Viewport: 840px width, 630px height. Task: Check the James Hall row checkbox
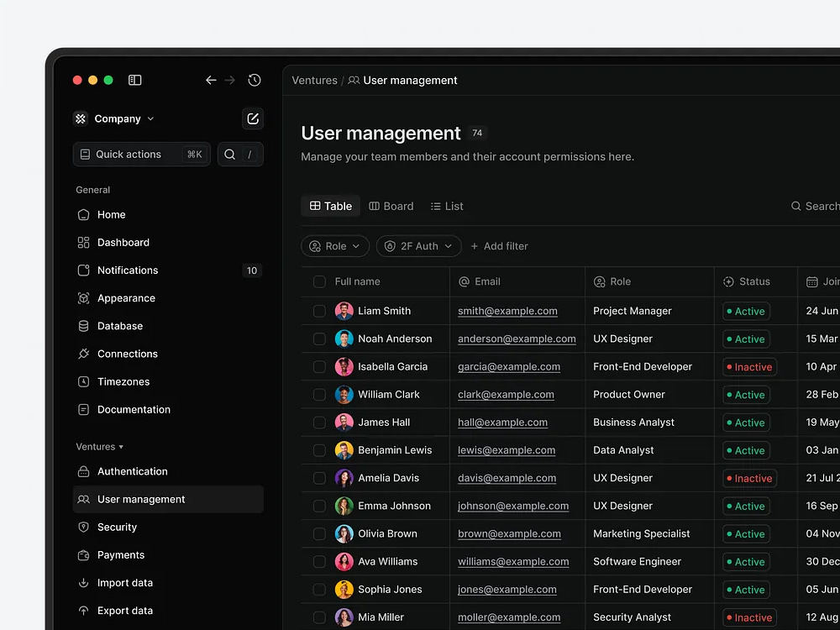click(x=319, y=423)
